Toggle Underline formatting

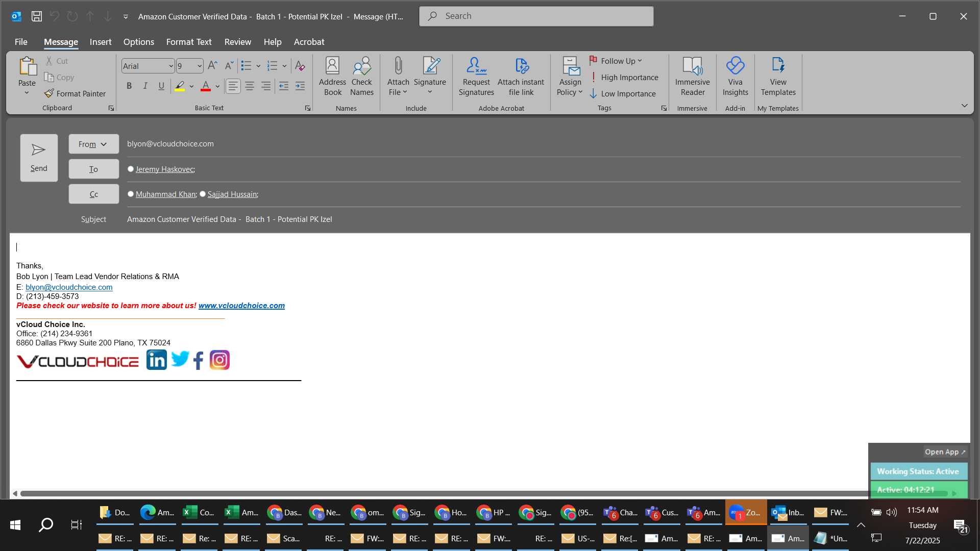(161, 86)
